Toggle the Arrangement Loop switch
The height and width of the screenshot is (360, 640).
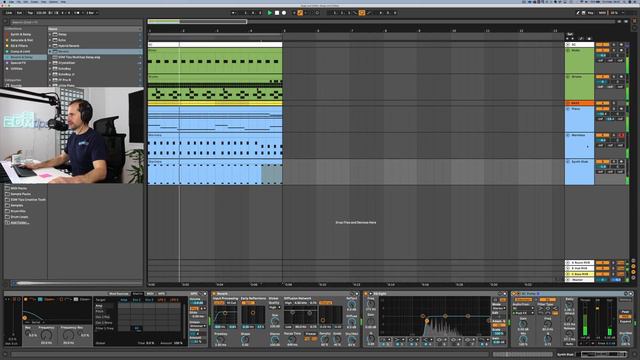362,13
